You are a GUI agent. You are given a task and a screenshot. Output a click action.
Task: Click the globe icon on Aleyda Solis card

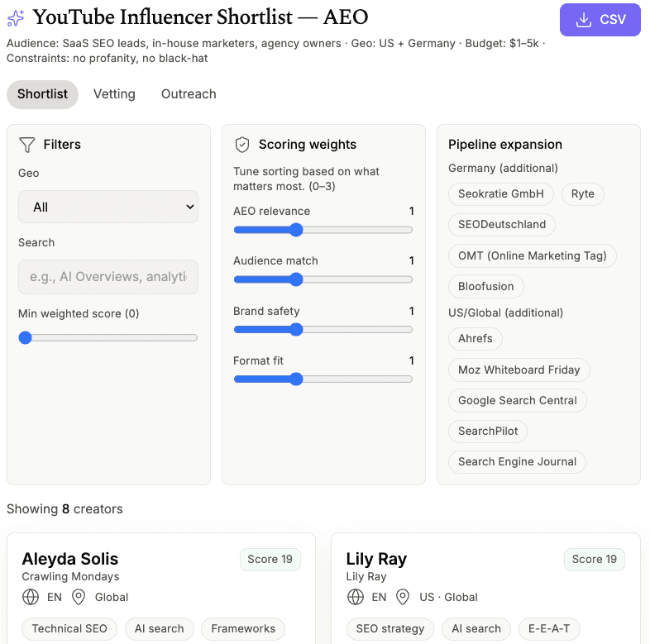click(31, 597)
